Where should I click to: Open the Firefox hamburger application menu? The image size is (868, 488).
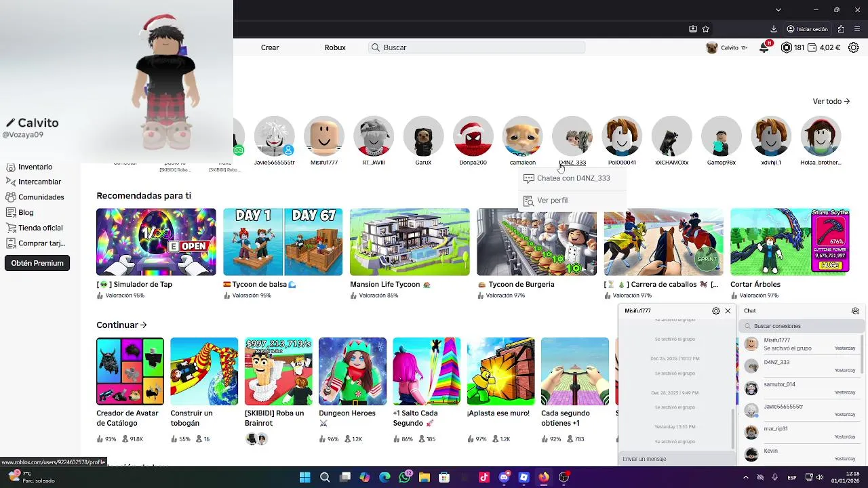point(857,29)
